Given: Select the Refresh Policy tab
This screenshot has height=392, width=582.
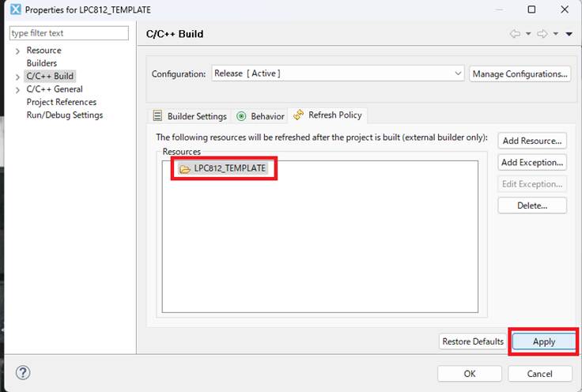Looking at the screenshot, I should point(327,115).
